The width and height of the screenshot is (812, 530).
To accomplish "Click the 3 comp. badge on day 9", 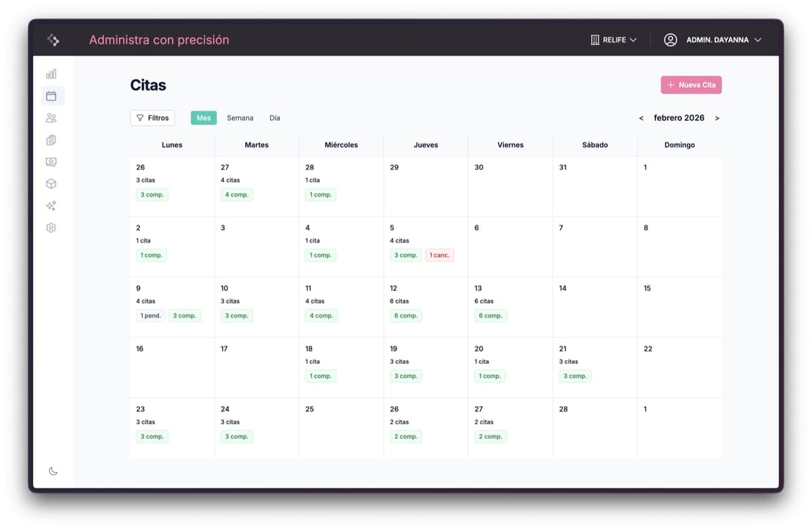I will pyautogui.click(x=185, y=315).
